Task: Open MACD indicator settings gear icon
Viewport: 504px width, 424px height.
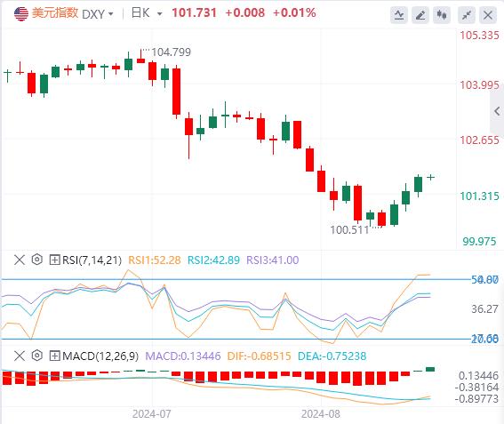Action: click(37, 356)
